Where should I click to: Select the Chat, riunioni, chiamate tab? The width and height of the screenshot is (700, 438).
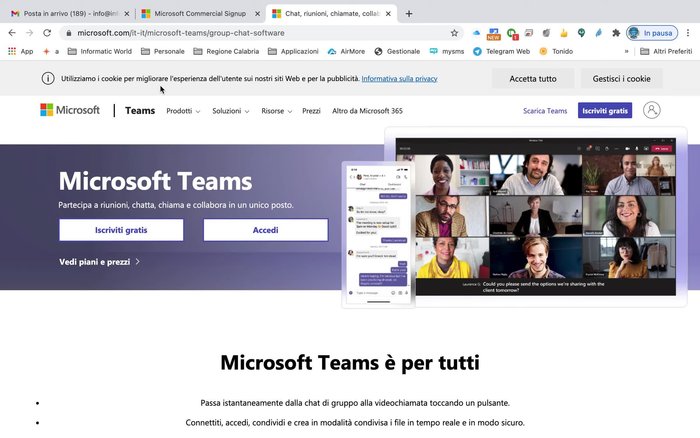click(332, 13)
